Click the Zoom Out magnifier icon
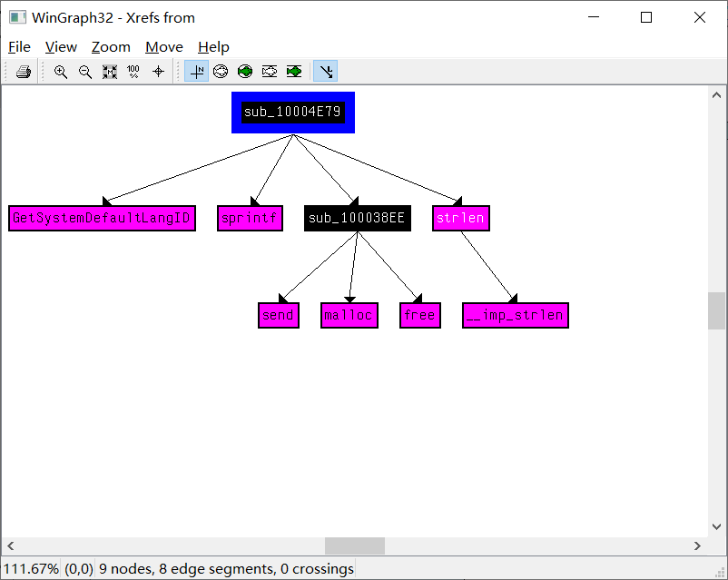 85,72
